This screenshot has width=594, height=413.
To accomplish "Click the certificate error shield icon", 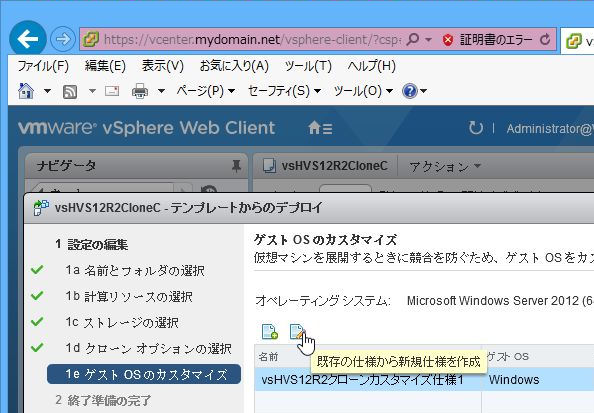I will point(448,40).
